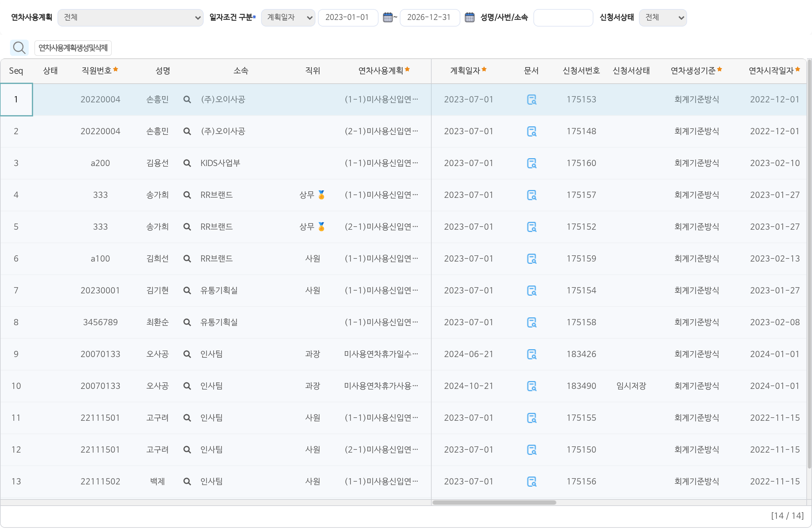The height and width of the screenshot is (530, 812).
Task: Click start date cell 2023-02-08
Action: pos(775,322)
